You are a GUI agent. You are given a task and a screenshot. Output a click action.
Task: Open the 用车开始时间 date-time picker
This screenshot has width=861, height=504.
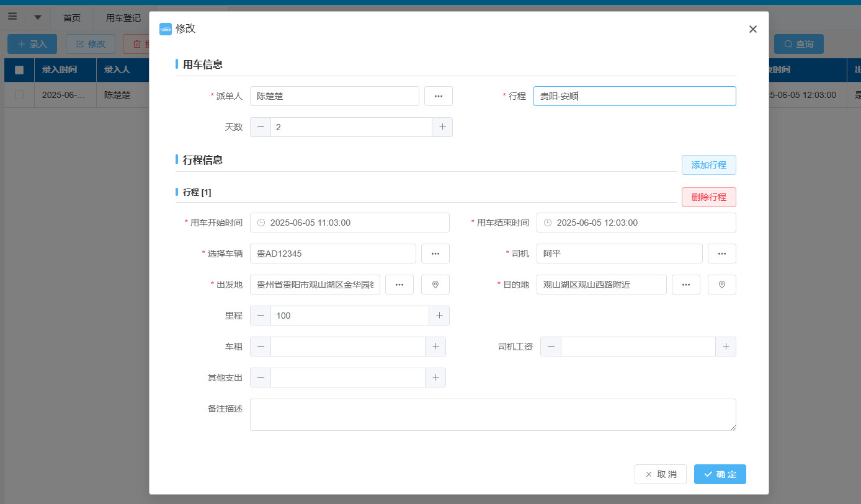click(x=349, y=223)
